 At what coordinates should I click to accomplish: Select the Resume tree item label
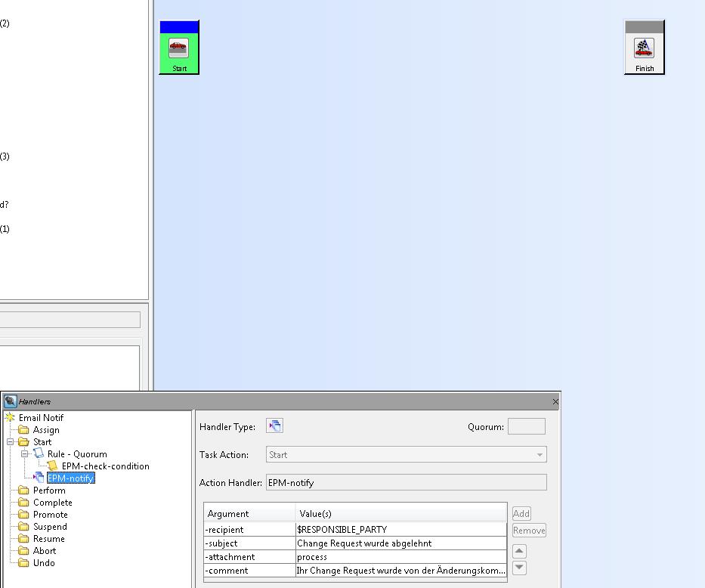49,539
